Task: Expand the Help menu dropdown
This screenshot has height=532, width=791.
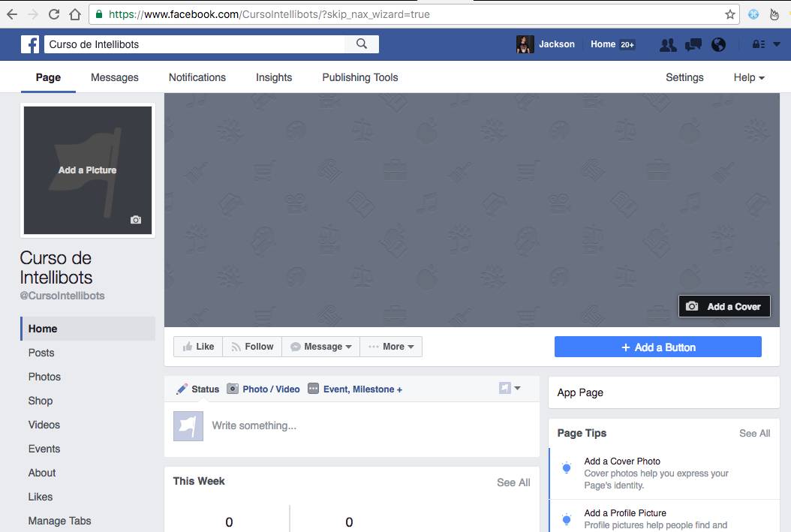Action: [748, 77]
